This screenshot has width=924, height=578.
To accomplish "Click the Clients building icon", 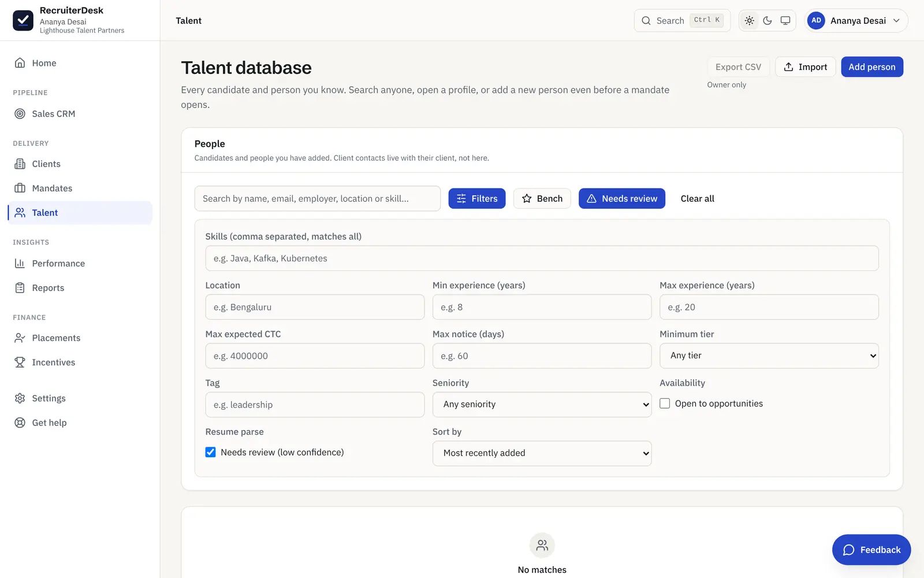I will click(20, 164).
